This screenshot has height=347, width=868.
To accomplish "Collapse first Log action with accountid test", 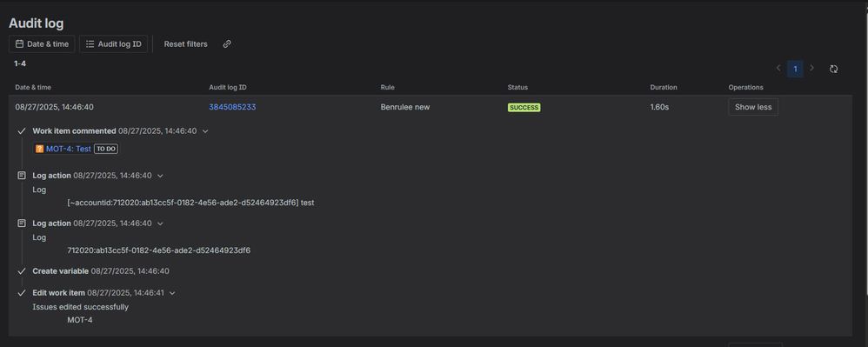I will point(161,176).
